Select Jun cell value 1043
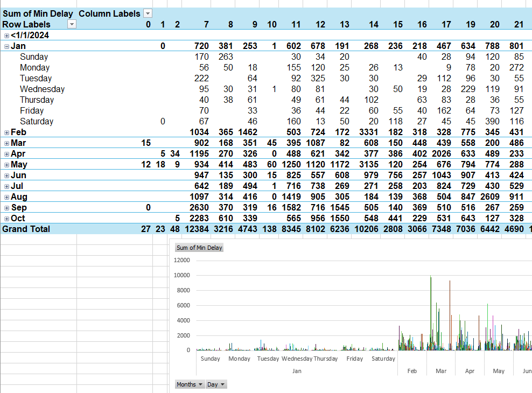This screenshot has width=532, height=393. pos(442,175)
